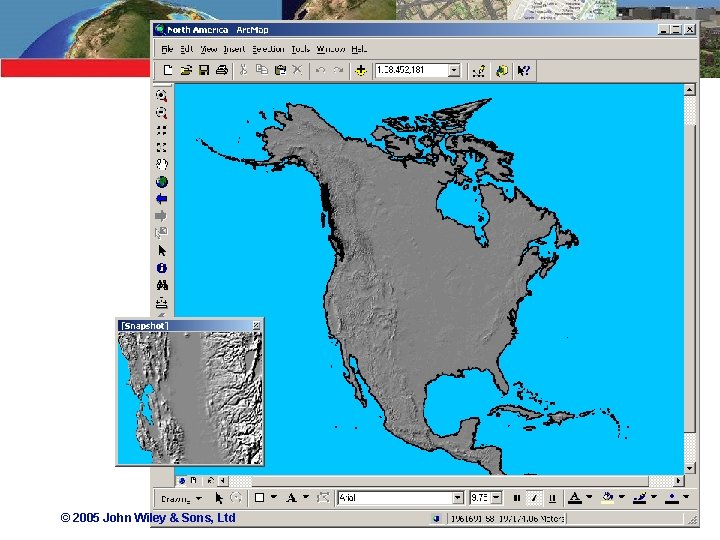This screenshot has height=540, width=720.
Task: Open the Editor toolbar icon
Action: pyautogui.click(x=479, y=71)
